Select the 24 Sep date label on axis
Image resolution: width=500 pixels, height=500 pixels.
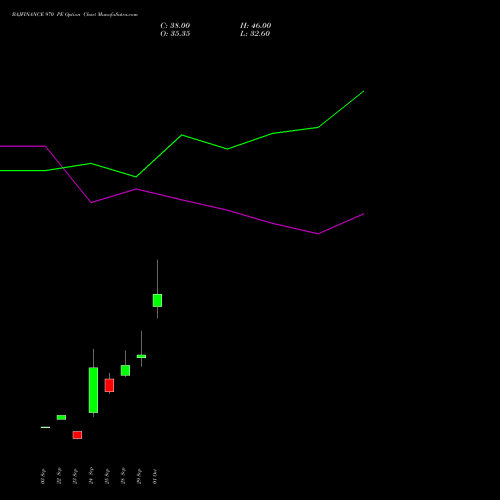pyautogui.click(x=91, y=476)
